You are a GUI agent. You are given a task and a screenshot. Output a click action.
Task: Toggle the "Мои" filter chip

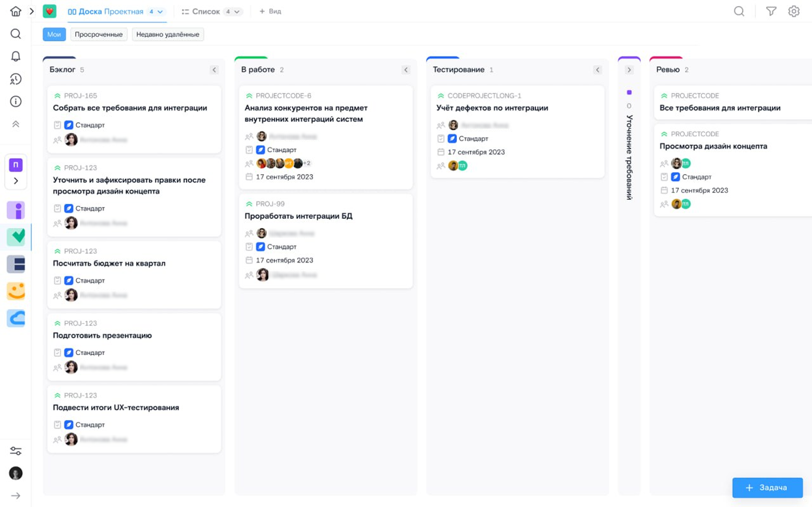(54, 34)
